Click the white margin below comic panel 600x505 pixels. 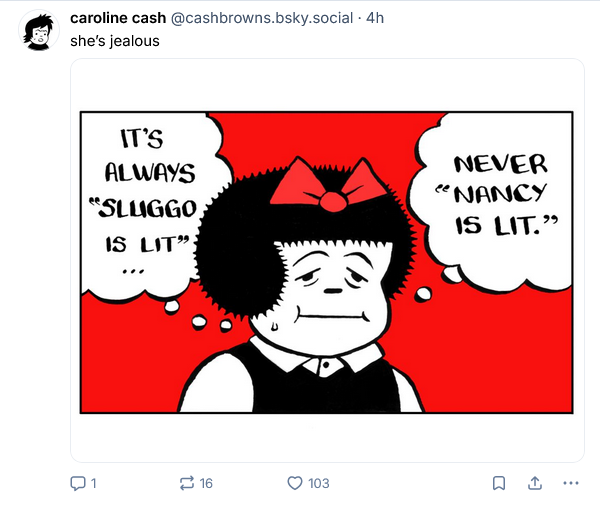click(327, 437)
